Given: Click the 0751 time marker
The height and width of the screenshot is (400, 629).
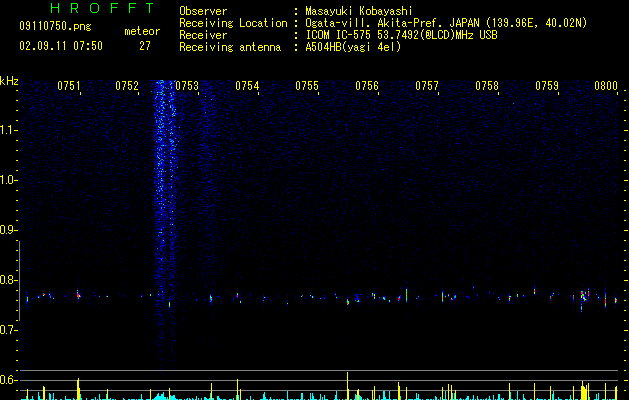Looking at the screenshot, I should pos(69,86).
